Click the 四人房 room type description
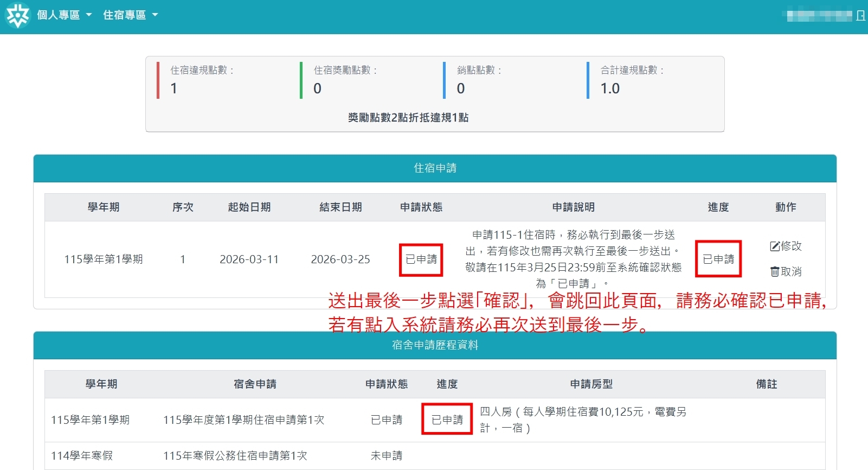Image resolution: width=868 pixels, height=470 pixels. click(x=583, y=420)
